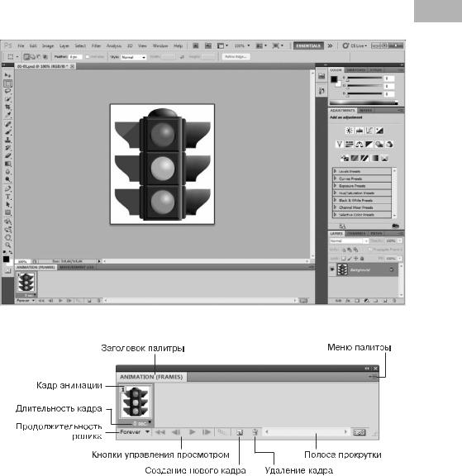
Task: Click the Refine Edge button
Action: (236, 56)
